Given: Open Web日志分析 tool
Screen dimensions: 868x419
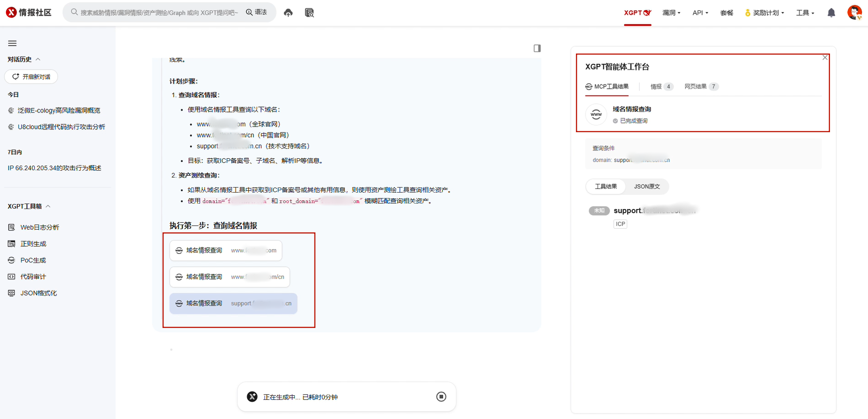Looking at the screenshot, I should click(39, 227).
